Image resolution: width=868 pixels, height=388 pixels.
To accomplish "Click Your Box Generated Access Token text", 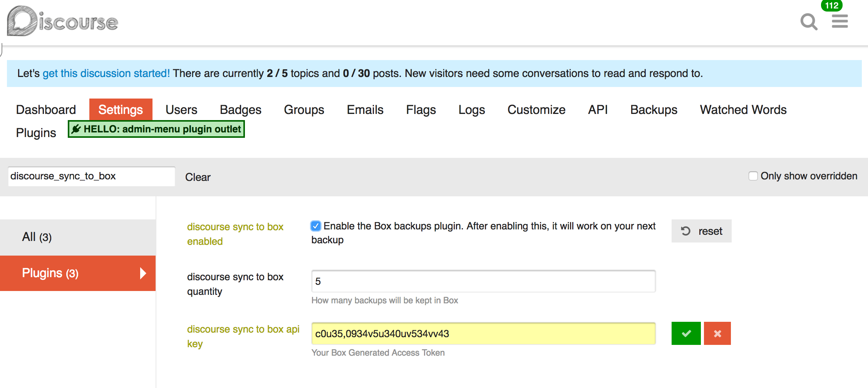I will (378, 353).
